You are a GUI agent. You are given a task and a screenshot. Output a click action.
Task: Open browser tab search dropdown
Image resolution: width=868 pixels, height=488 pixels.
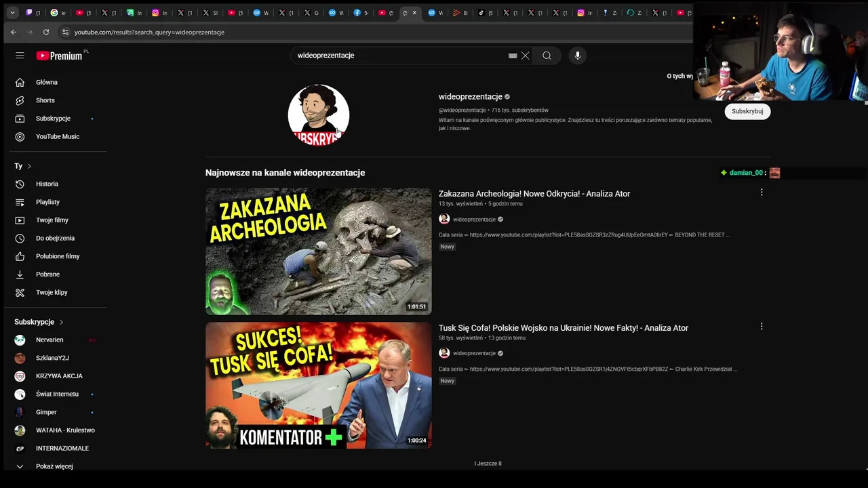[x=12, y=13]
